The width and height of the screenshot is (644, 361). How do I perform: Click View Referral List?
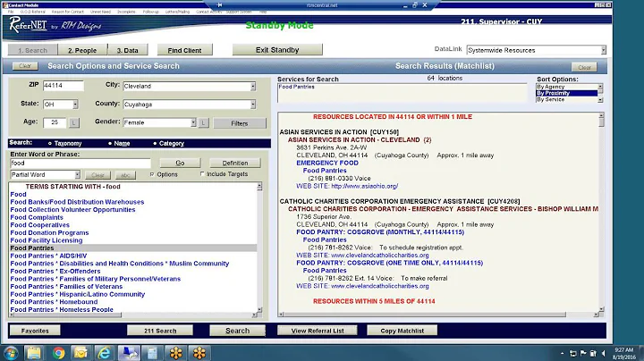(x=318, y=331)
